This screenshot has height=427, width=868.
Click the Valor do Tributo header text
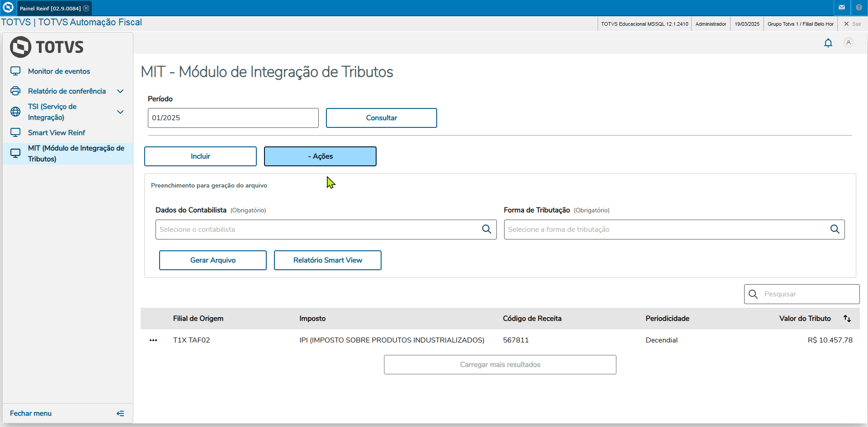click(805, 319)
